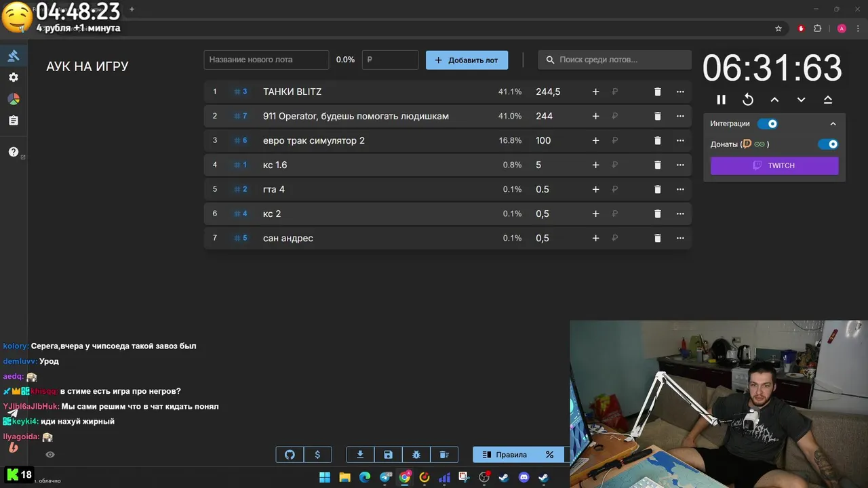Add amount to ТАНКИ BLITZ lot
The height and width of the screenshot is (488, 868).
click(595, 91)
